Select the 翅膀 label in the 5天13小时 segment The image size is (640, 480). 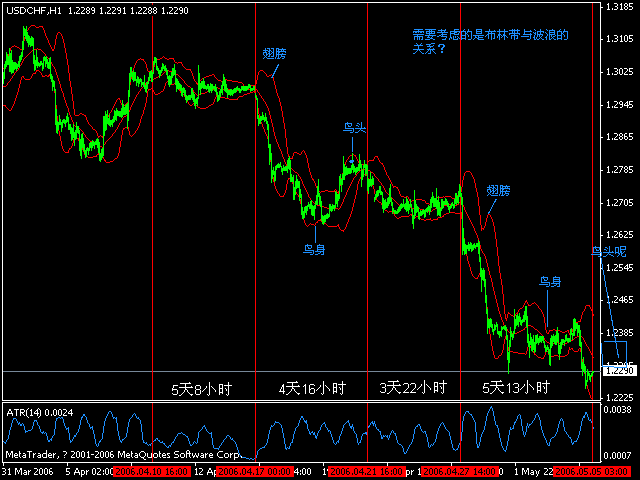pos(498,191)
